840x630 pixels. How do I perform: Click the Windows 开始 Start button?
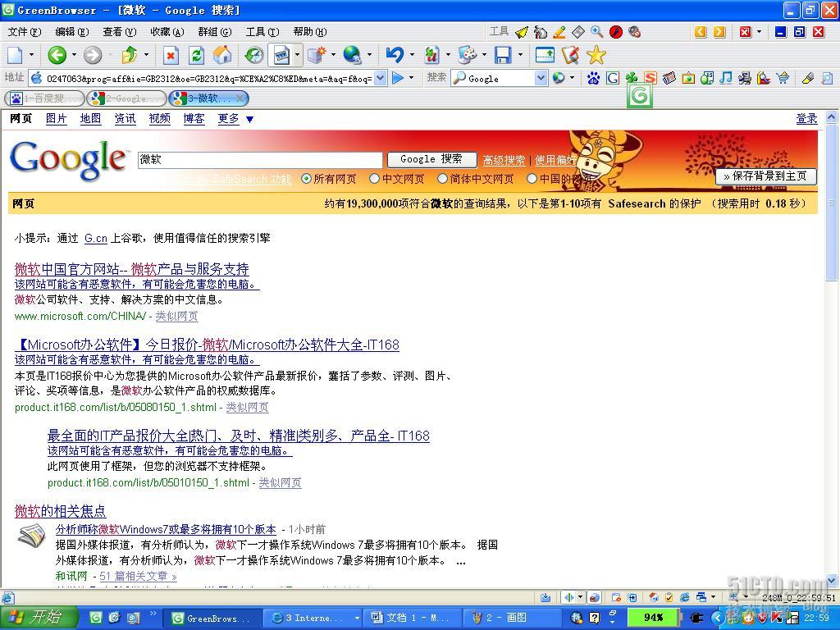pyautogui.click(x=38, y=617)
